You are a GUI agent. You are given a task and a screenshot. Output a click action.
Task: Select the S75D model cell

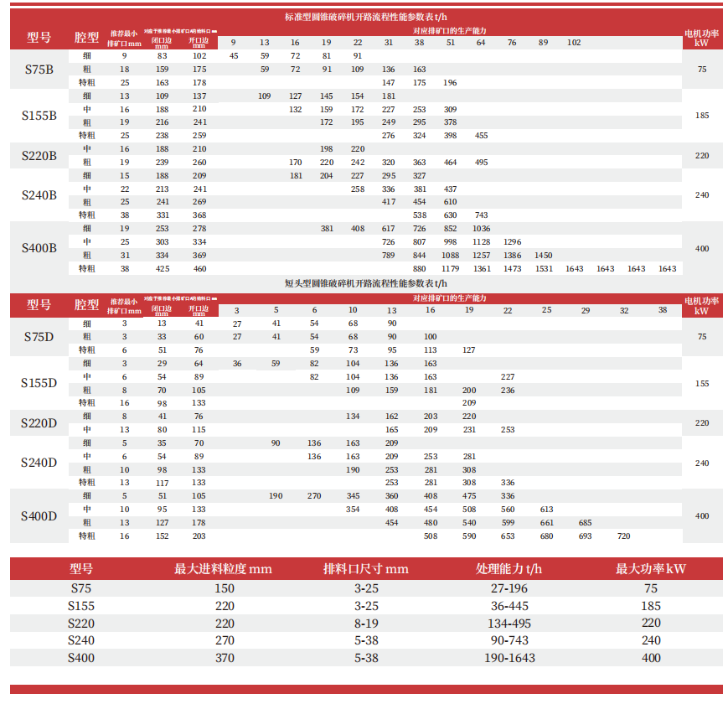tap(39, 337)
